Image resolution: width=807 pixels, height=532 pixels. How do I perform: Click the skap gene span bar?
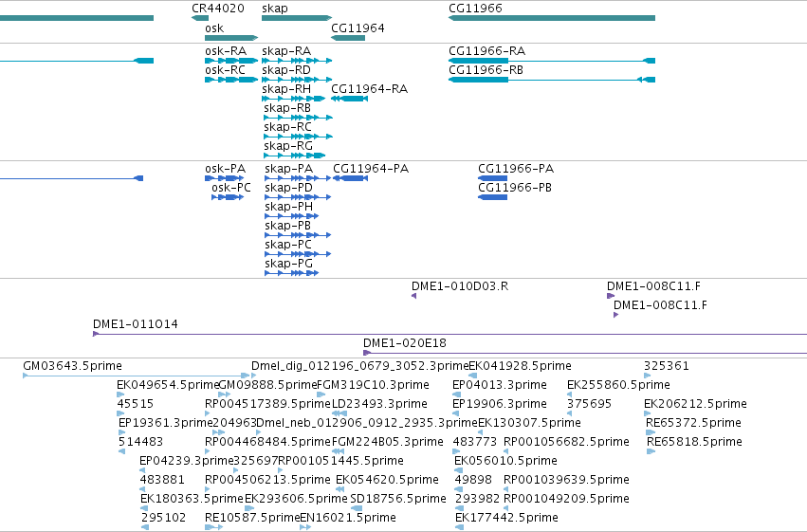(x=297, y=18)
